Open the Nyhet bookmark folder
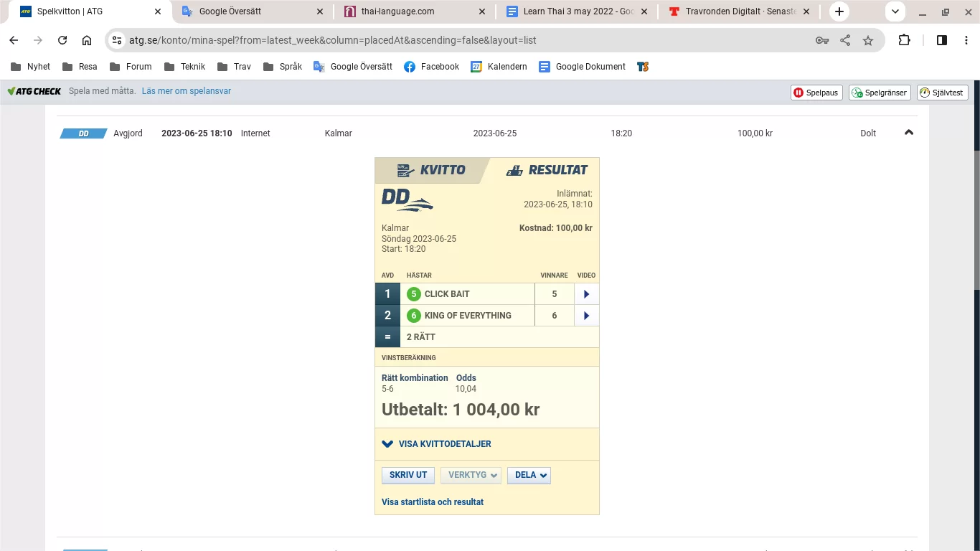The image size is (980, 551). tap(30, 67)
